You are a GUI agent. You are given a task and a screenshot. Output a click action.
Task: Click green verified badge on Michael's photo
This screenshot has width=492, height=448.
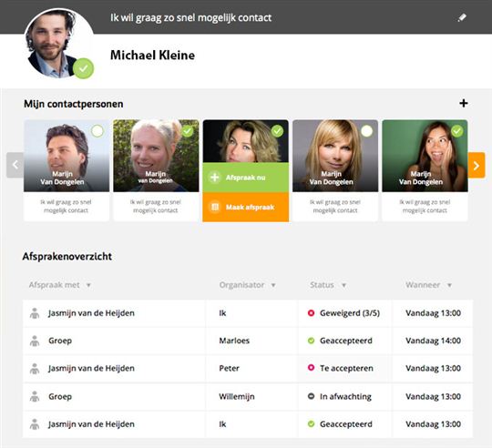pos(84,68)
